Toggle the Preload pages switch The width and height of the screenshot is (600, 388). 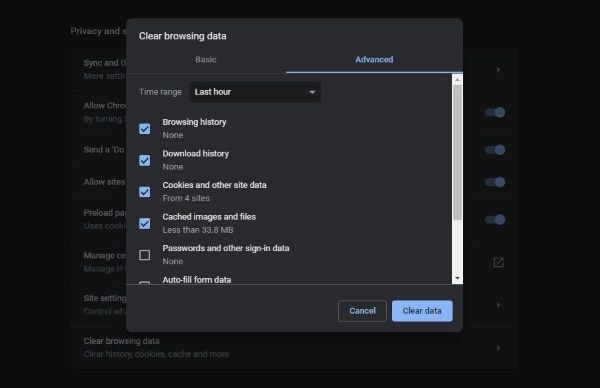point(495,219)
